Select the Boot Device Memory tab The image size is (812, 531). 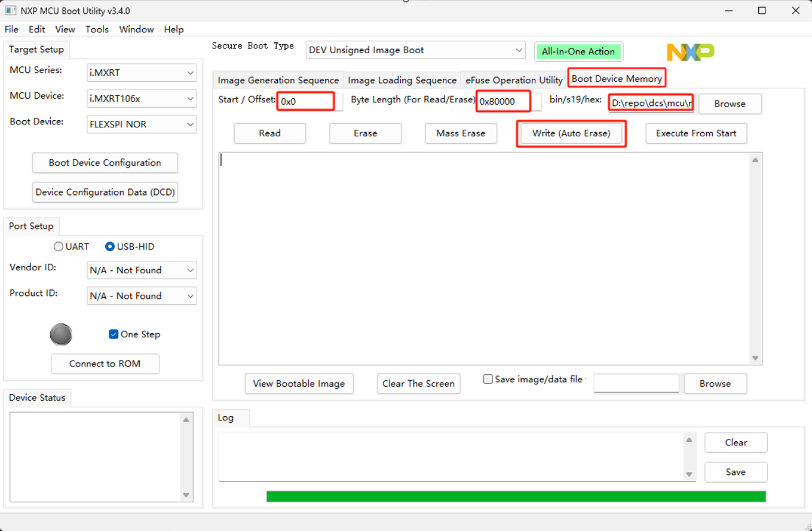[617, 78]
